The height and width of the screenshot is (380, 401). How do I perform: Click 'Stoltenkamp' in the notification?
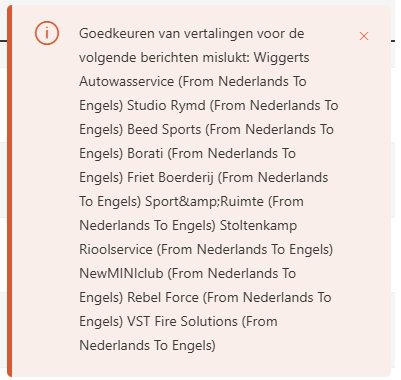point(258,226)
